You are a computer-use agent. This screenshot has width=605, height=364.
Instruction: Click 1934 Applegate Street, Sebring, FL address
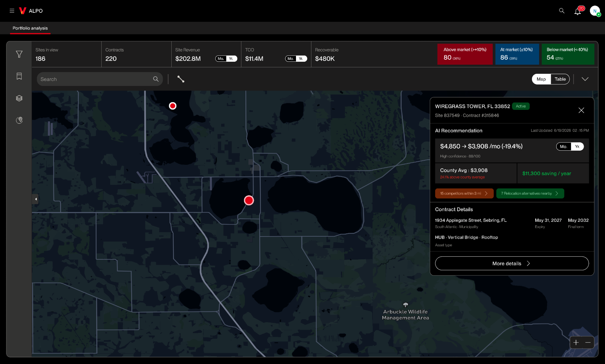(x=471, y=220)
